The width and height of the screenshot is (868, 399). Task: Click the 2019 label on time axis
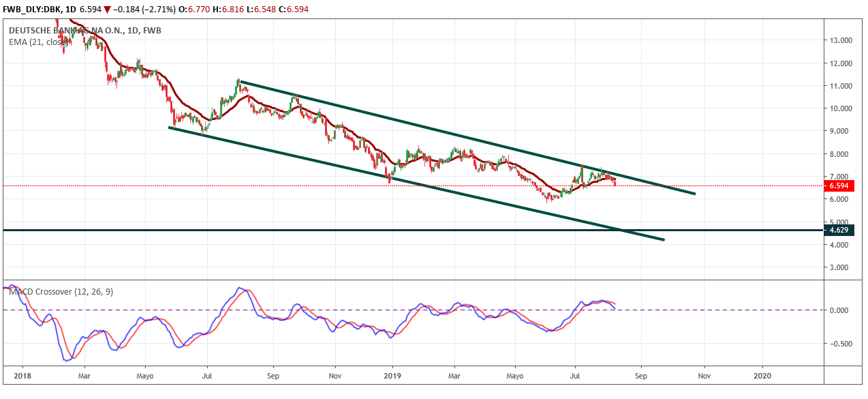point(392,375)
